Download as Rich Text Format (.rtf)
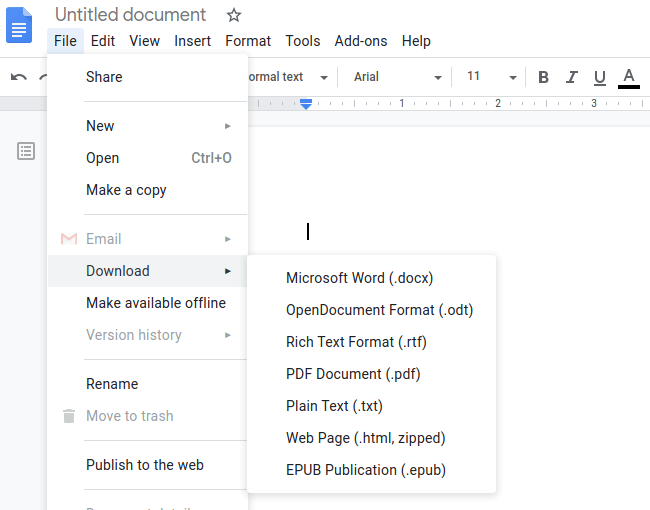650x510 pixels. (x=371, y=342)
